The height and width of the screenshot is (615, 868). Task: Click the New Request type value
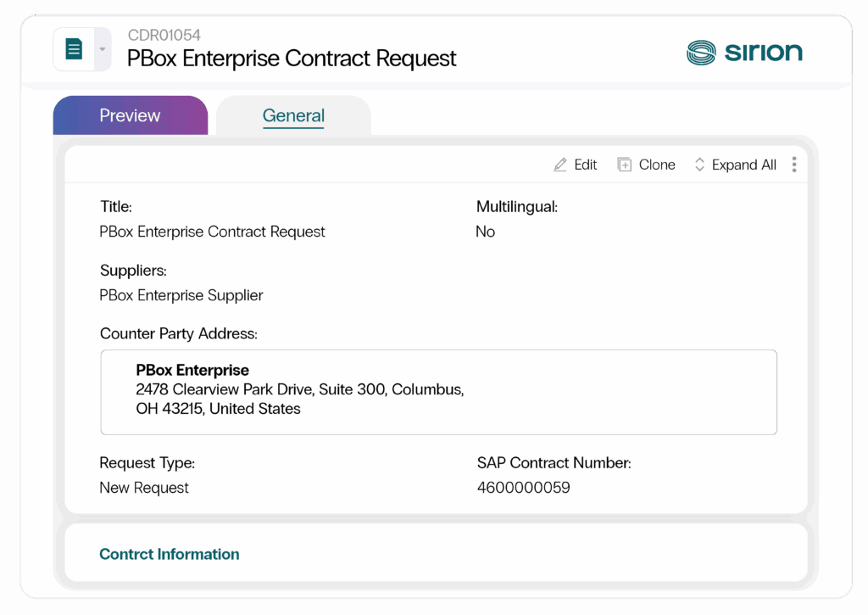144,488
